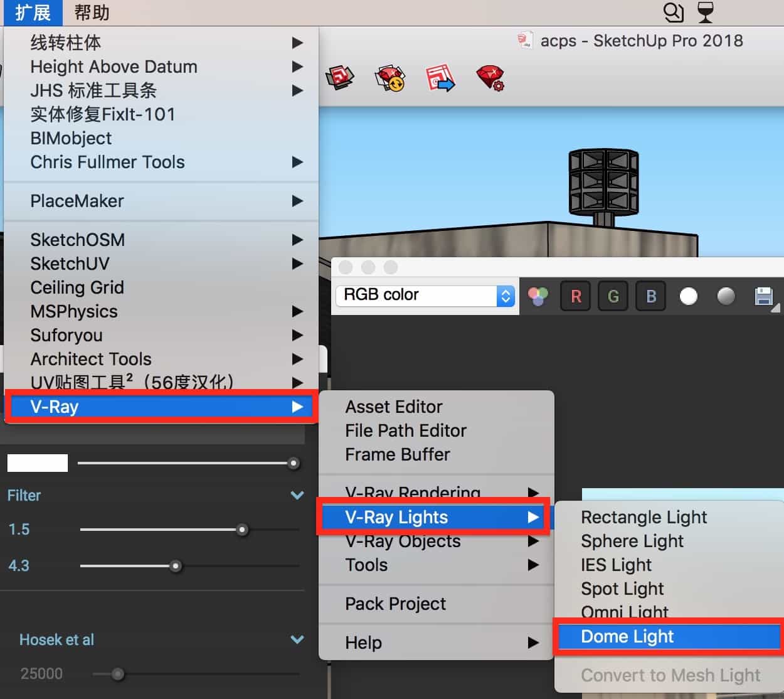The image size is (784, 699).
Task: Open Chris Fullmer Tools submenu
Action: pyautogui.click(x=161, y=162)
